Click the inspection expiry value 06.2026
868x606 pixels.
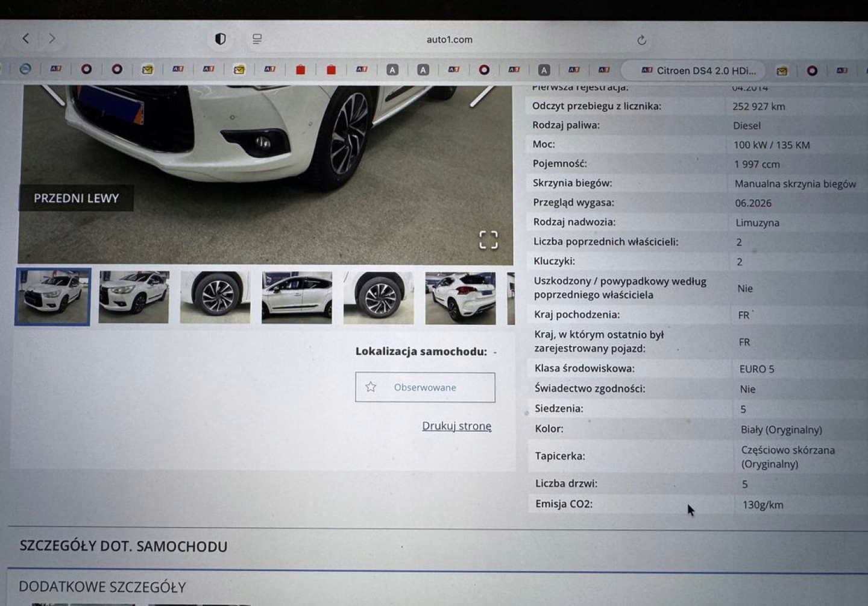tap(753, 203)
